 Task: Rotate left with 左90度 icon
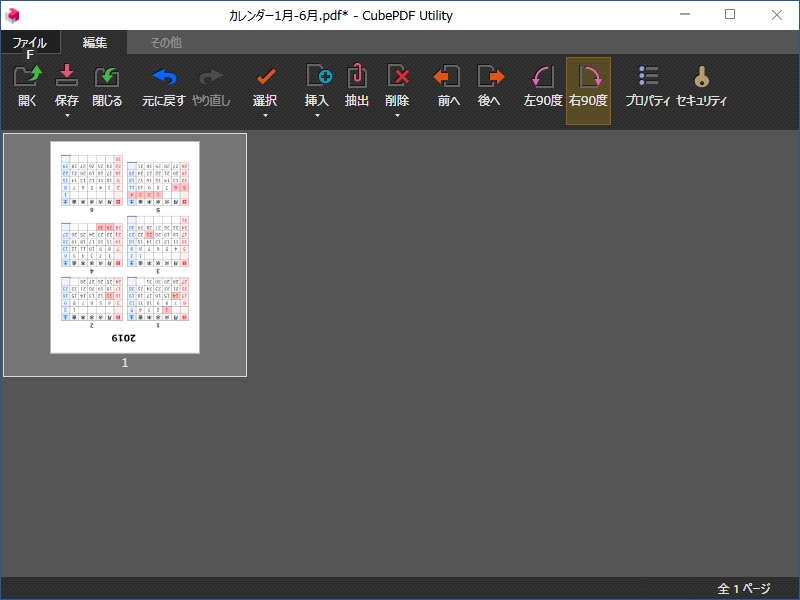coord(542,77)
